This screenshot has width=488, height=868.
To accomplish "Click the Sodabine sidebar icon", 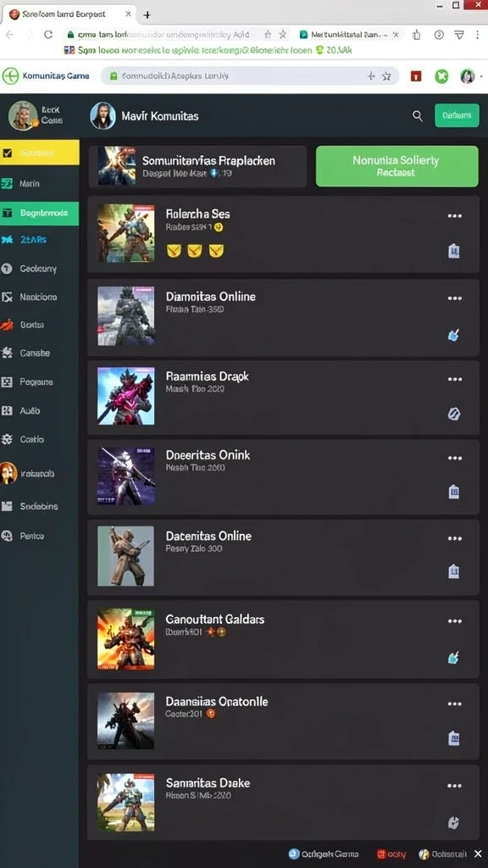I will click(x=7, y=506).
